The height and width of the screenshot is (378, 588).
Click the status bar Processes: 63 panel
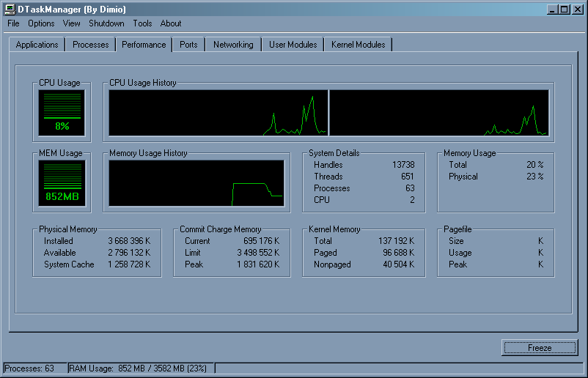(35, 368)
